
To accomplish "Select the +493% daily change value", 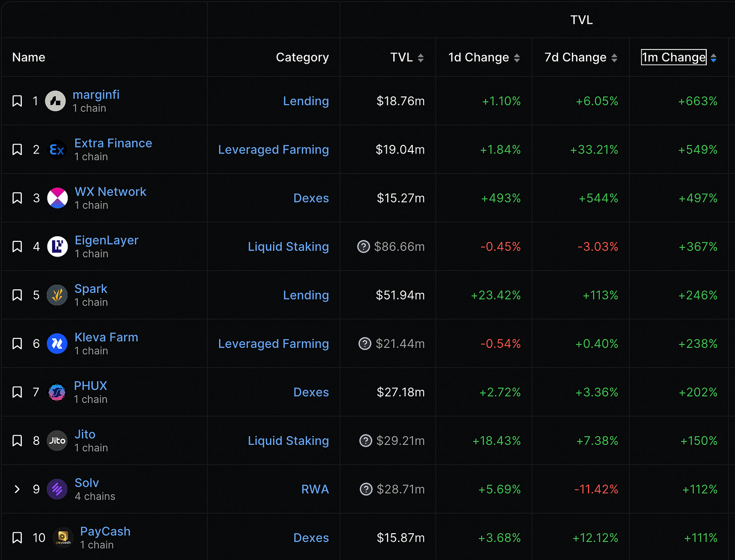I will tap(501, 198).
